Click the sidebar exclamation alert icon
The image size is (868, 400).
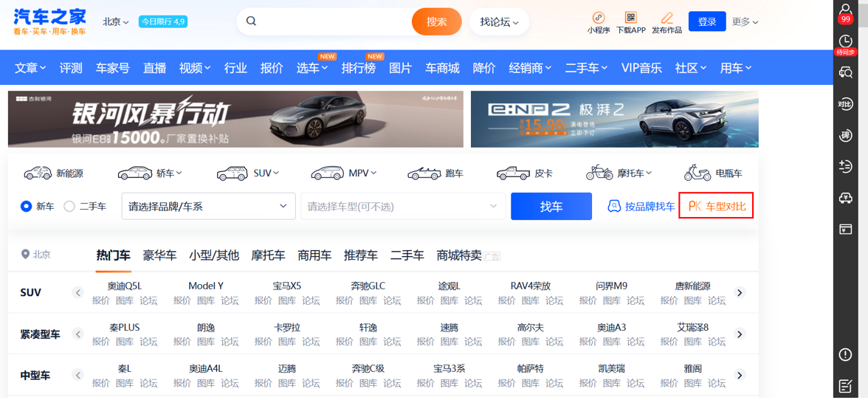(845, 355)
